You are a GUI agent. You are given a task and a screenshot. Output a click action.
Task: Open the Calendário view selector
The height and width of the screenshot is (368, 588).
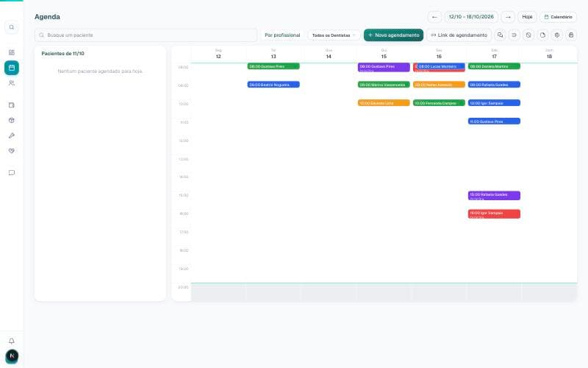[x=558, y=17]
